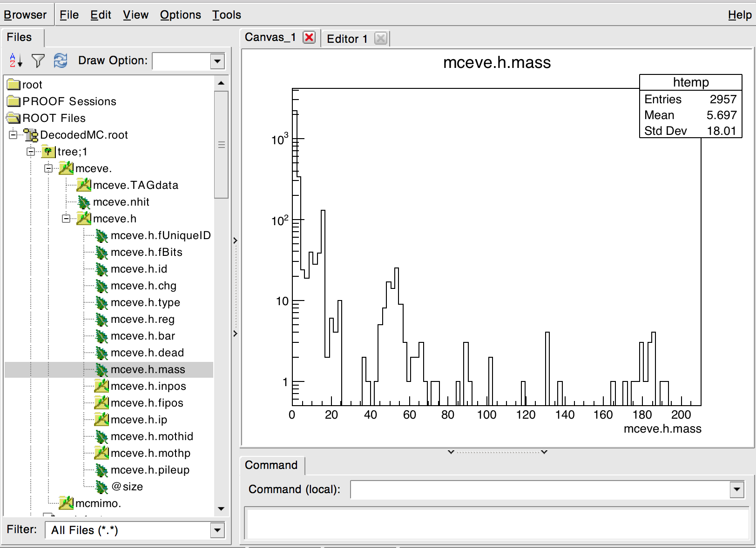Screen dimensions: 756x548
Task: Switch to the Editor 1 tab
Action: 347,39
